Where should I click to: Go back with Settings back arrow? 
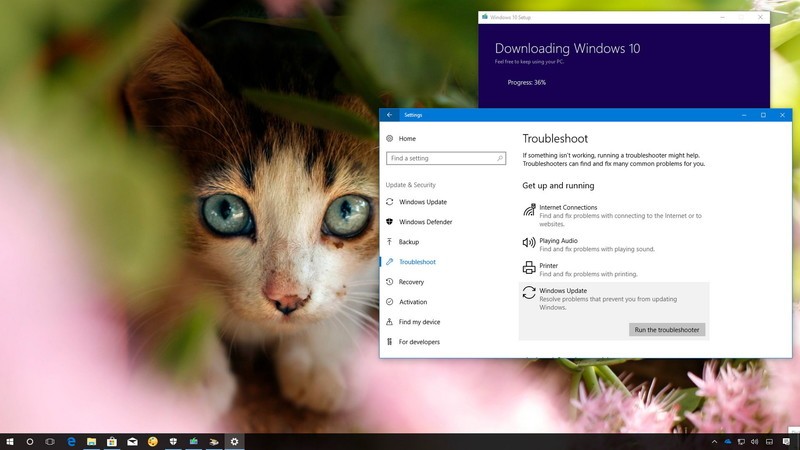click(389, 115)
